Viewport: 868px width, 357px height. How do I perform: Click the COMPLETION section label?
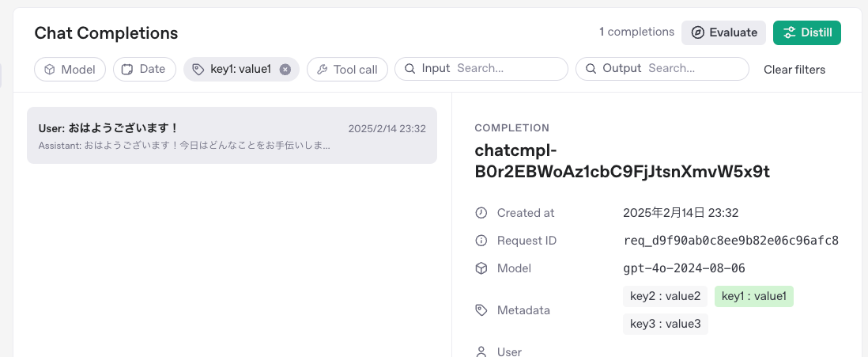pyautogui.click(x=512, y=128)
